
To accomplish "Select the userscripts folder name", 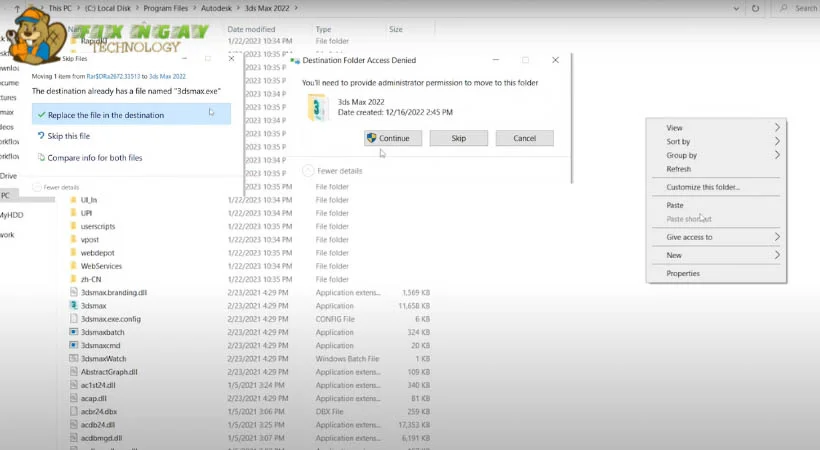I will [x=98, y=226].
